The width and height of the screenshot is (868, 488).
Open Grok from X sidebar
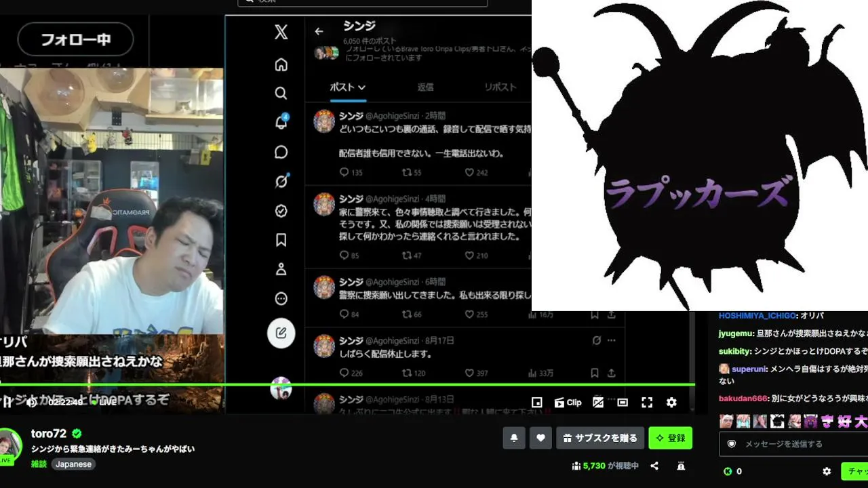tap(281, 181)
